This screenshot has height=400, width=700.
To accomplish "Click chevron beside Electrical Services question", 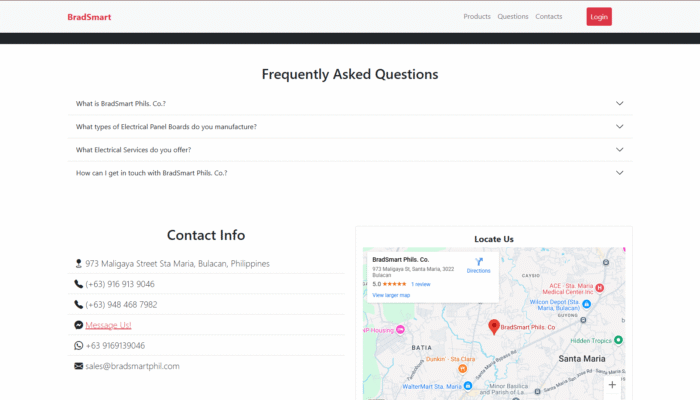I will (x=620, y=150).
